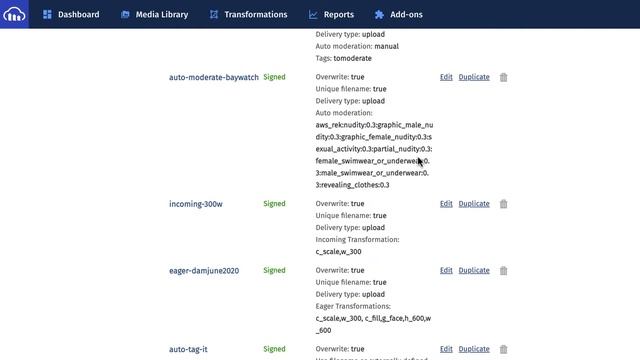Open the auto-moderate-baywatch preset name
The height and width of the screenshot is (360, 640).
(214, 77)
